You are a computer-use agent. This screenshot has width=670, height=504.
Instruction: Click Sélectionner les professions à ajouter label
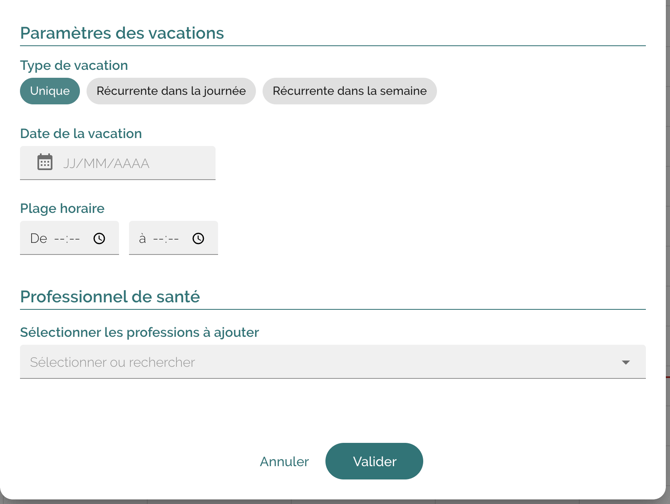139,332
